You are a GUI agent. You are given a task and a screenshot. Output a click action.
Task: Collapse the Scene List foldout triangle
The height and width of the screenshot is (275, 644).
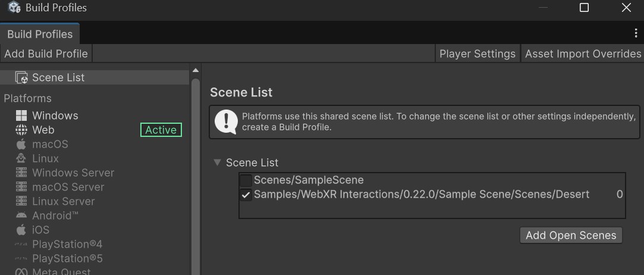(x=218, y=162)
